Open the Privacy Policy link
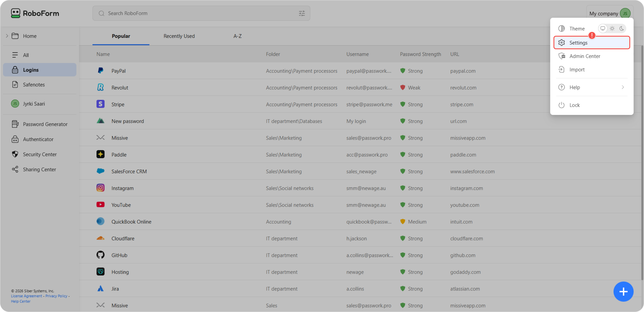 coord(56,296)
